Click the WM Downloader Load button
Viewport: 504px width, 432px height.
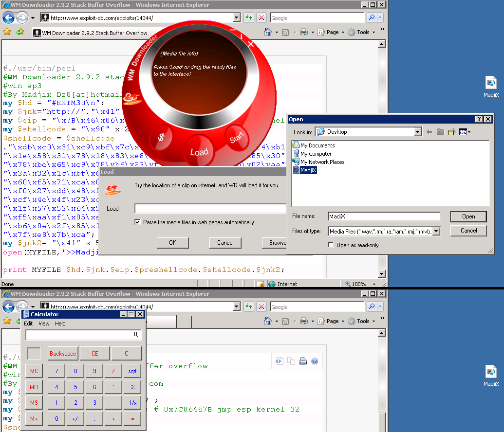click(x=199, y=151)
